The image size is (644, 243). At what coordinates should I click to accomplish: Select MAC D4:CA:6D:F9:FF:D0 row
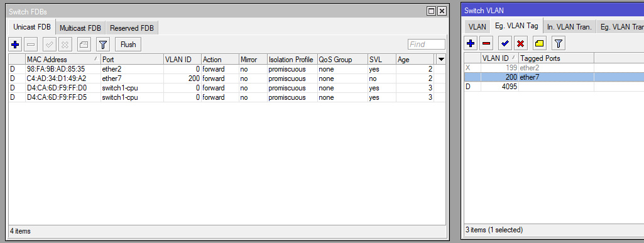(227, 88)
